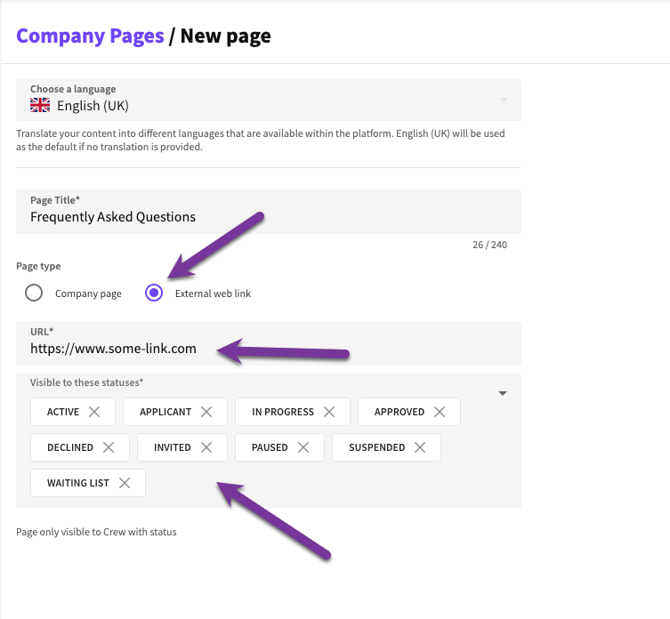Click the External web link label
The width and height of the screenshot is (670, 619).
click(213, 294)
